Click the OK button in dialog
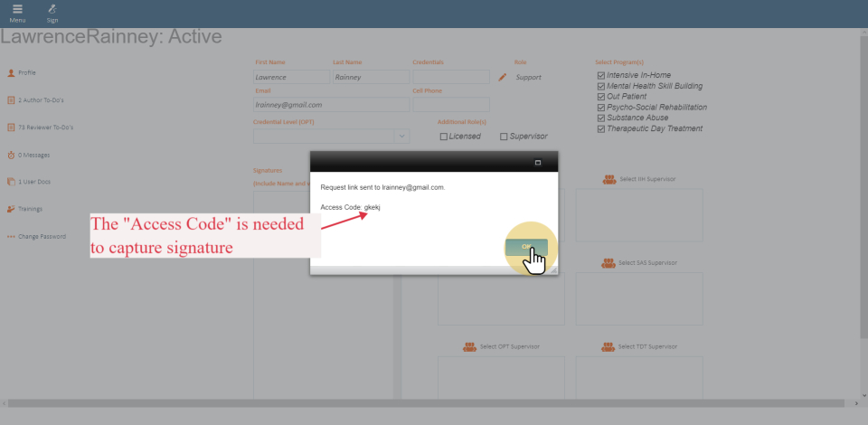Viewport: 868px width, 425px height. [527, 247]
